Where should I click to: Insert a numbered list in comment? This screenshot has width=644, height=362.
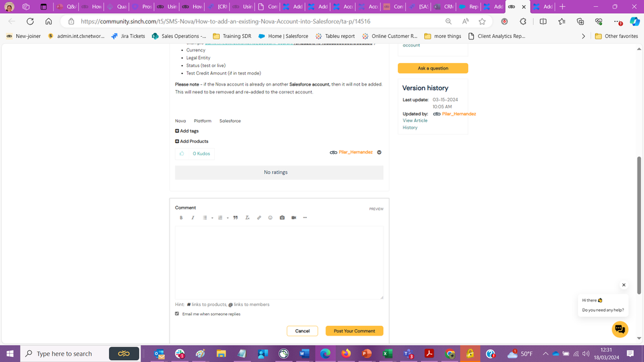[220, 218]
